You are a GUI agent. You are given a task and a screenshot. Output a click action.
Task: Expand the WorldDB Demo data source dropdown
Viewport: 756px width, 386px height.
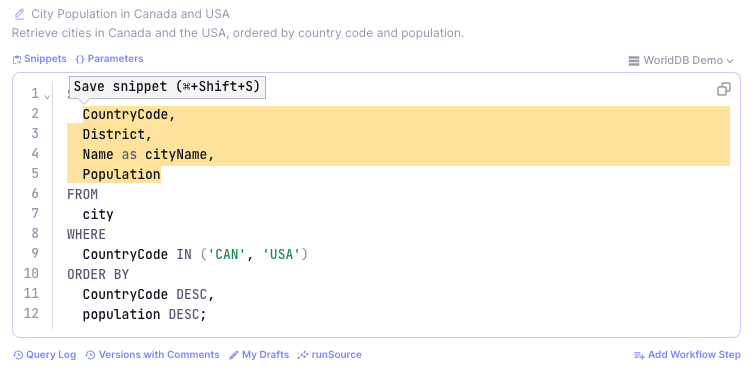click(x=681, y=61)
